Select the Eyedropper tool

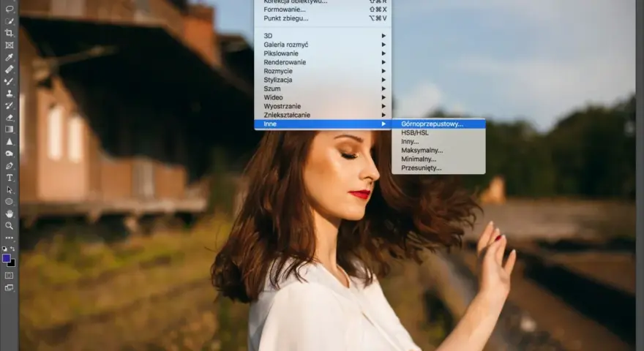(9, 57)
